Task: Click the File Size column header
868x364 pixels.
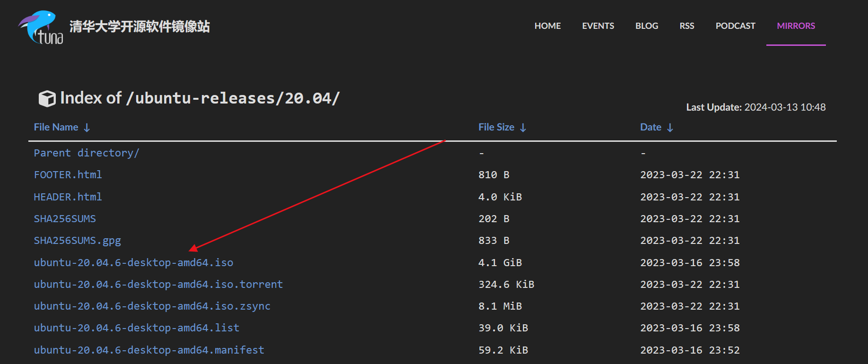Action: (496, 127)
